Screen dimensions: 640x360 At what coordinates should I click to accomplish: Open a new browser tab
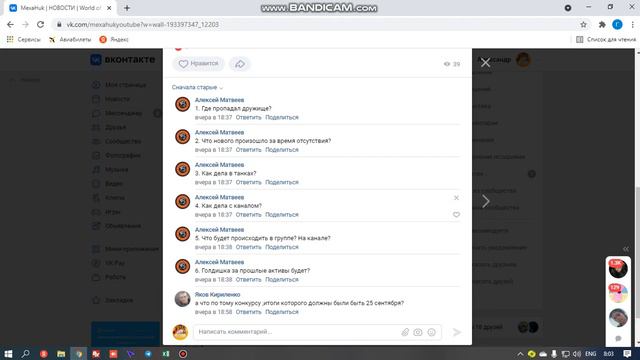click(x=127, y=8)
